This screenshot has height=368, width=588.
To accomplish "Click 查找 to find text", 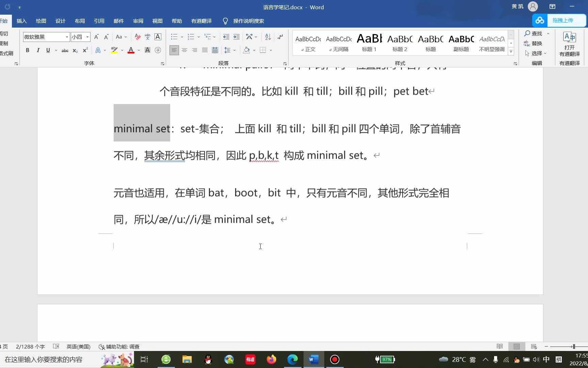I will point(533,33).
